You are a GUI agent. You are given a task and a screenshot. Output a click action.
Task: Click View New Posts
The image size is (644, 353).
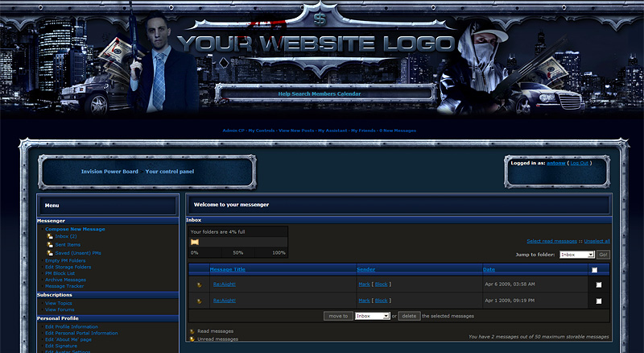pyautogui.click(x=296, y=131)
